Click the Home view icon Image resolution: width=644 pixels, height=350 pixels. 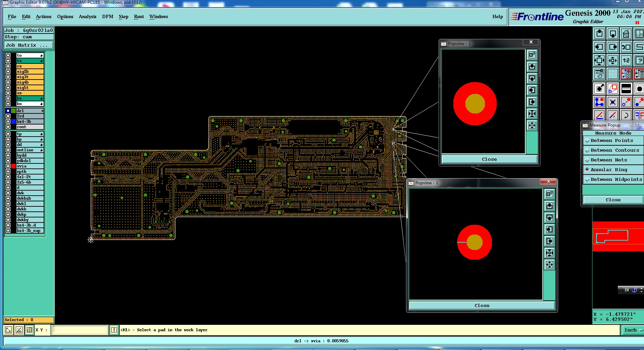click(x=626, y=34)
